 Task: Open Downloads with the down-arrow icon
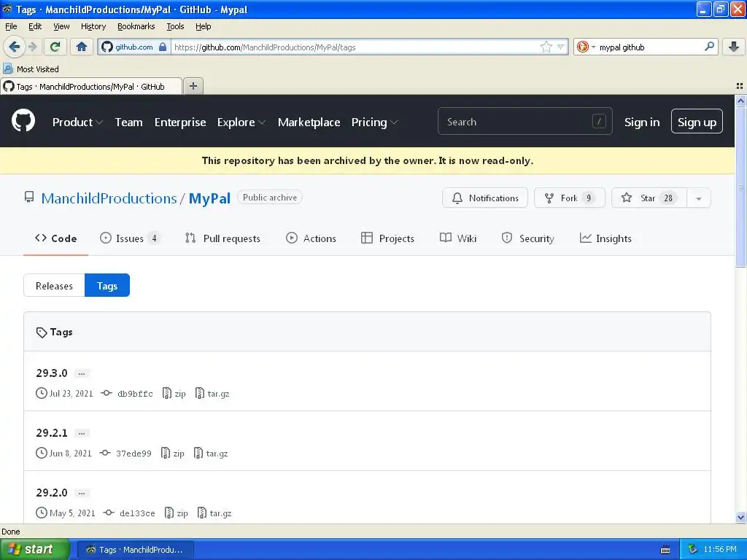tap(734, 47)
